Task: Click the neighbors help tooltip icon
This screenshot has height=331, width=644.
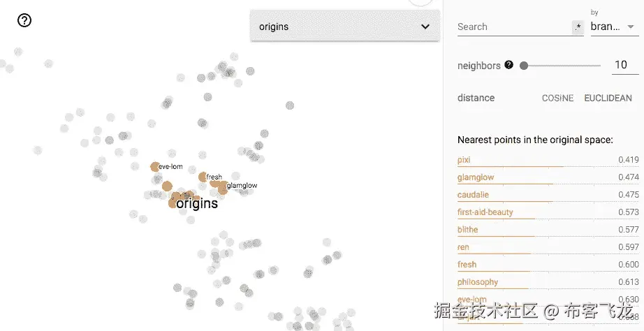Action: (508, 65)
